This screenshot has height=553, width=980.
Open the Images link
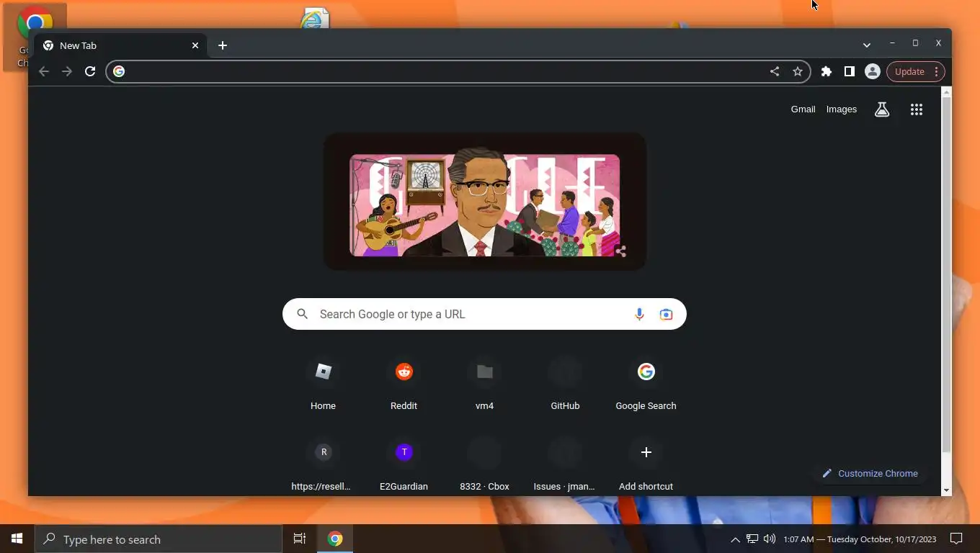click(x=842, y=109)
